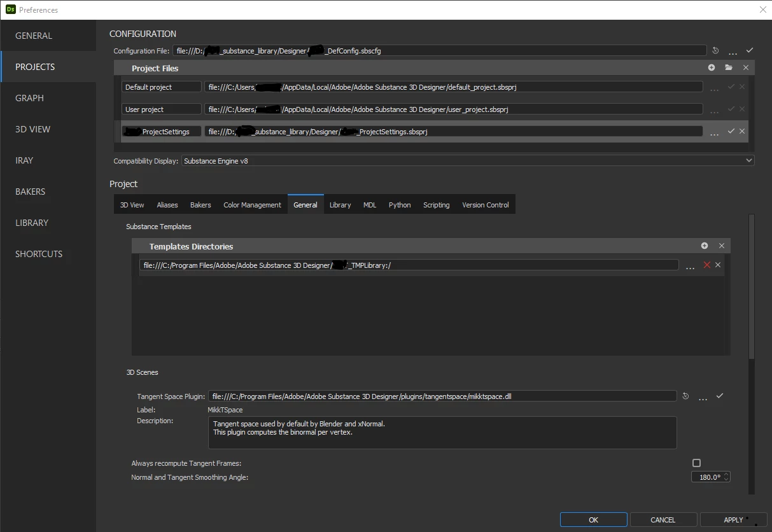Image resolution: width=772 pixels, height=532 pixels.
Task: Click the Default project row checkmark
Action: (731, 87)
